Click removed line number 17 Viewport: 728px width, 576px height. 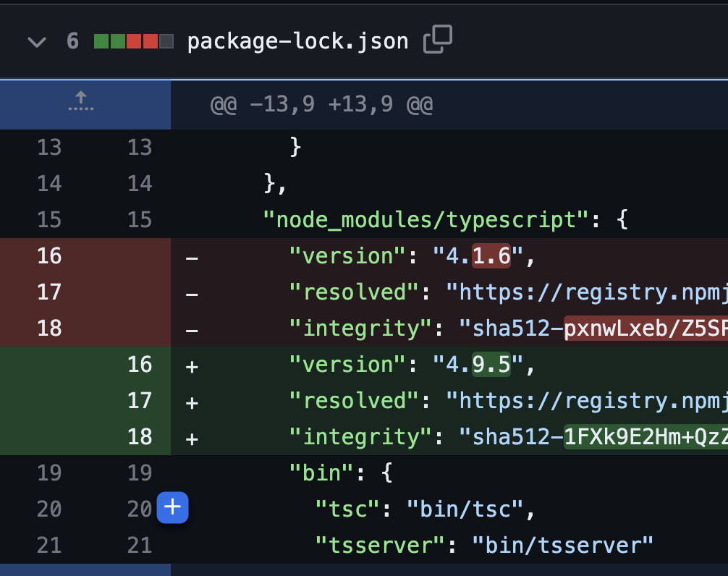coord(49,292)
